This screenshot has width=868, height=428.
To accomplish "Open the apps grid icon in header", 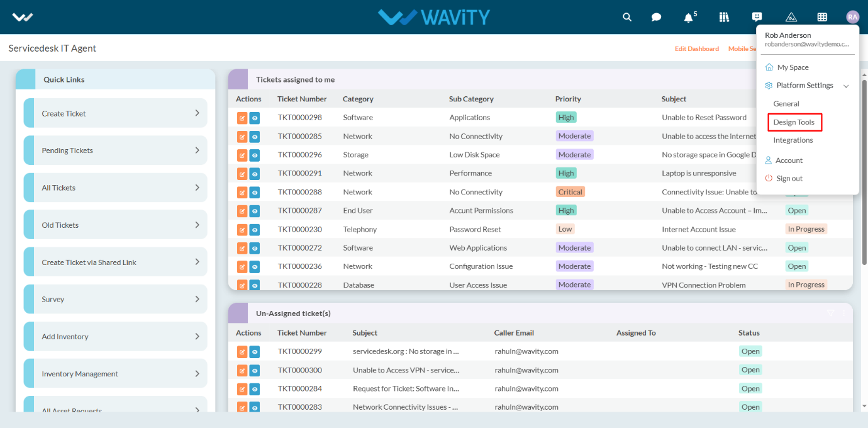I will (822, 17).
